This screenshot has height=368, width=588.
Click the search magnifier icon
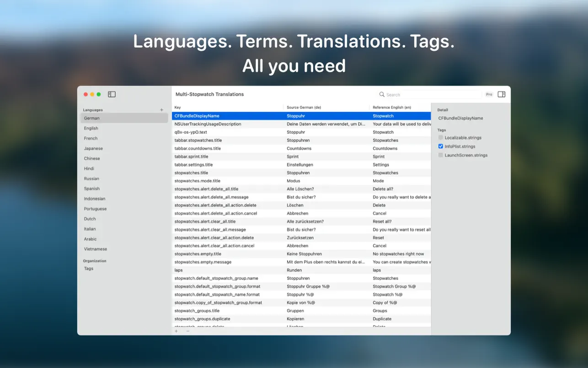coord(382,94)
